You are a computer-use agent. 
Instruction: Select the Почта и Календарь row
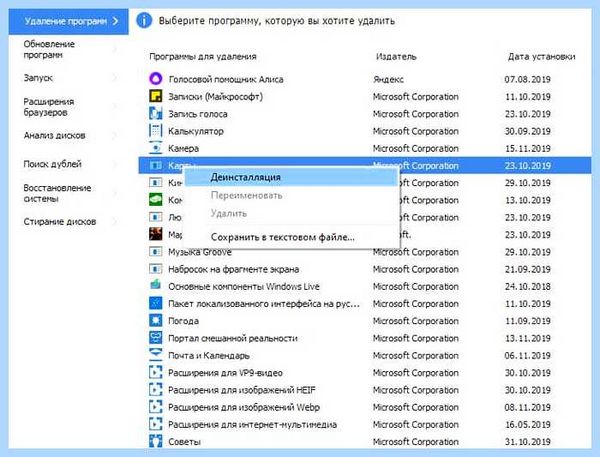(x=365, y=355)
